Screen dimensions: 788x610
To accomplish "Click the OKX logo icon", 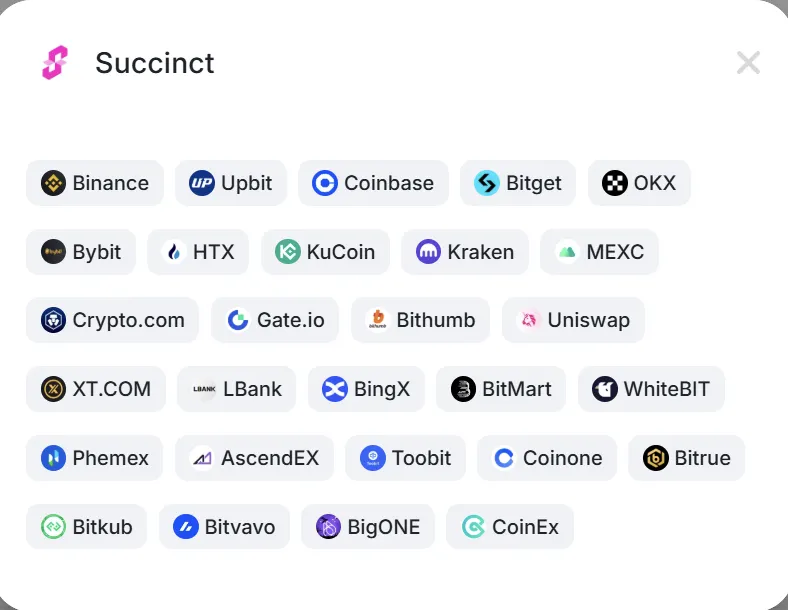I will click(x=615, y=183).
